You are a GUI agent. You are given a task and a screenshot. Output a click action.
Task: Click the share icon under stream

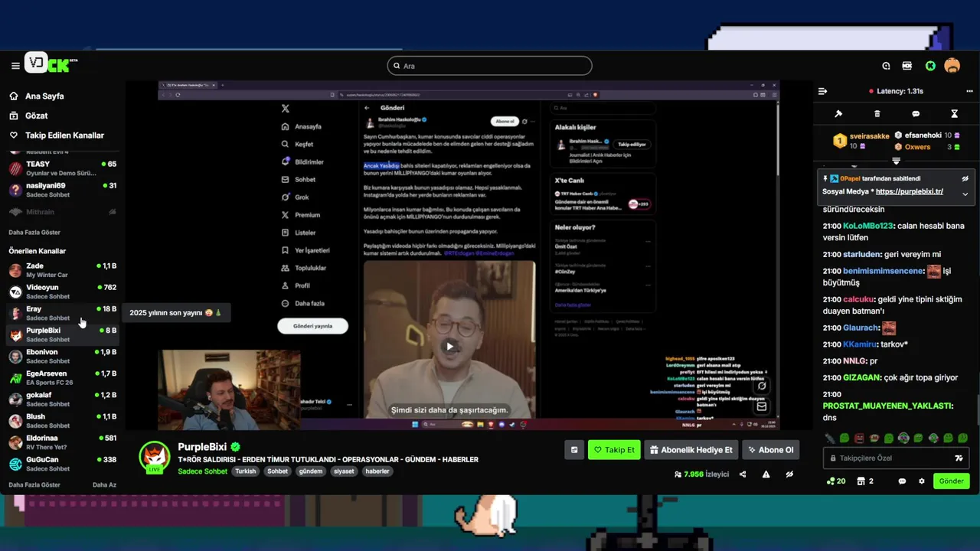[743, 474]
